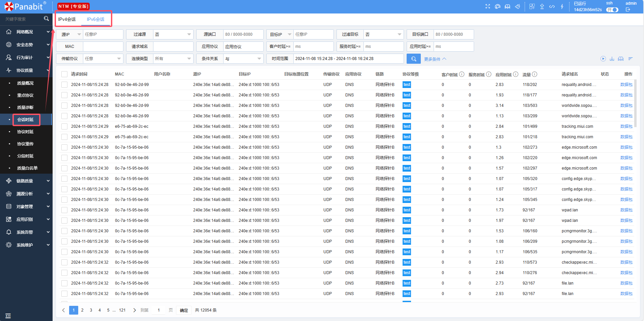This screenshot has height=321, width=644.
Task: Open 质量概况 in the sidebar
Action: (26, 83)
